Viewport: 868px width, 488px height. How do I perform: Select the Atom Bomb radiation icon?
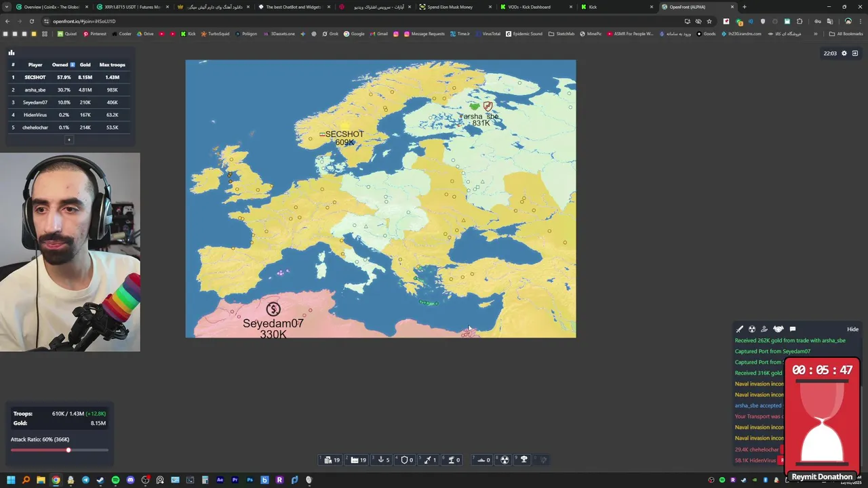click(505, 460)
